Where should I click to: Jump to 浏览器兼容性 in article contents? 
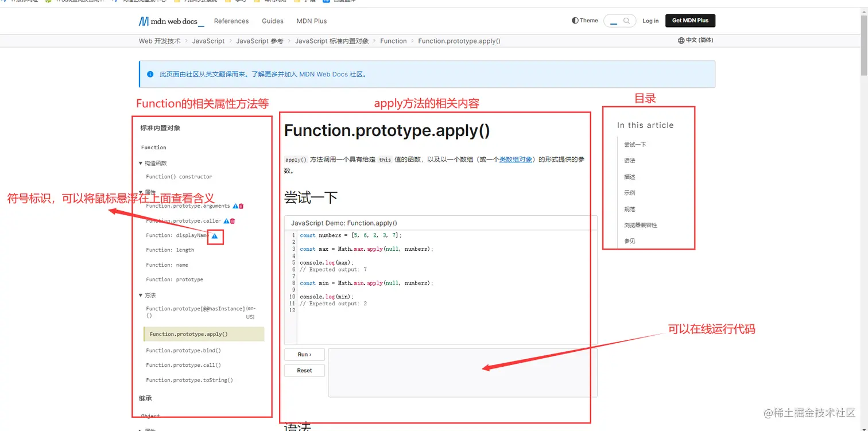641,225
